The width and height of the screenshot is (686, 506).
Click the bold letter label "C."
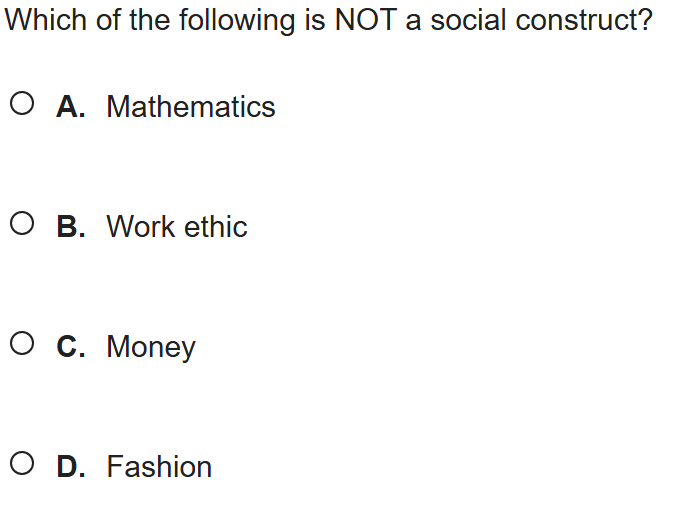click(71, 347)
